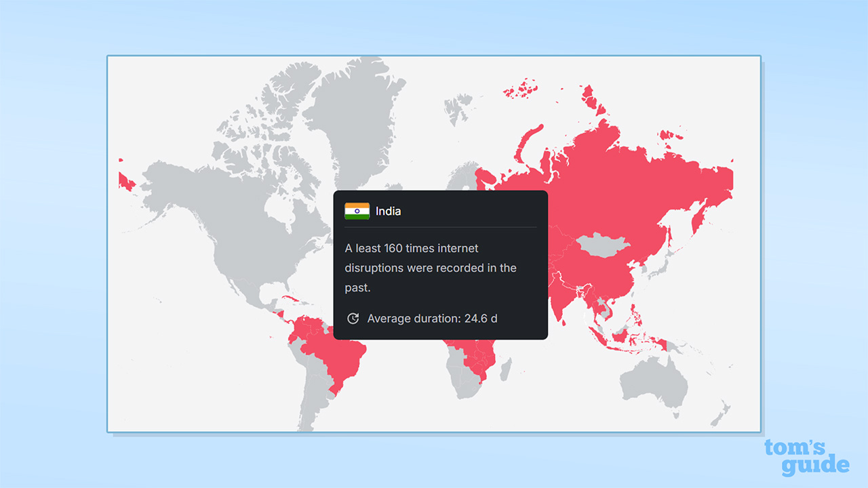Click Australia on the map
868x488 pixels.
click(651, 383)
